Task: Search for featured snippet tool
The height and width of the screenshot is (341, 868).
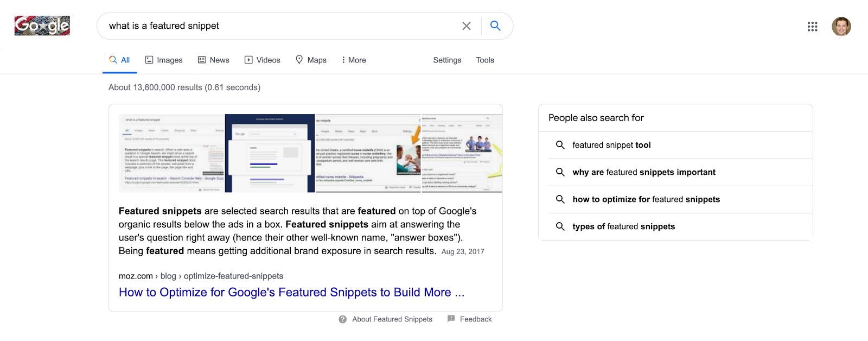Action: point(675,145)
